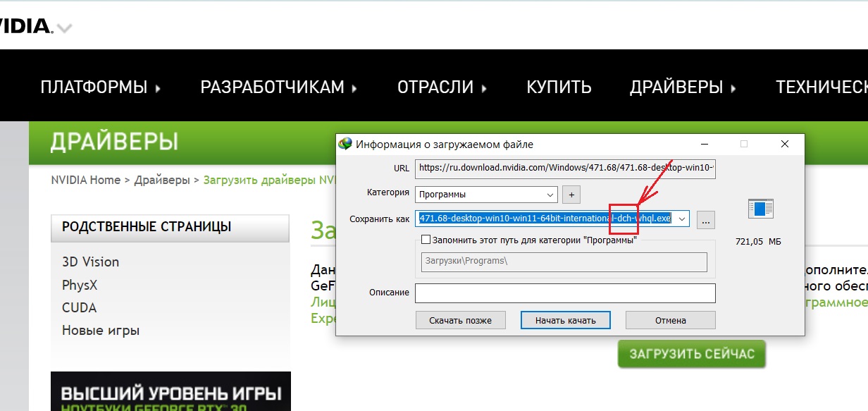The height and width of the screenshot is (411, 868).
Task: Open the ПЛАТФОРМЫ menu
Action: click(x=101, y=87)
